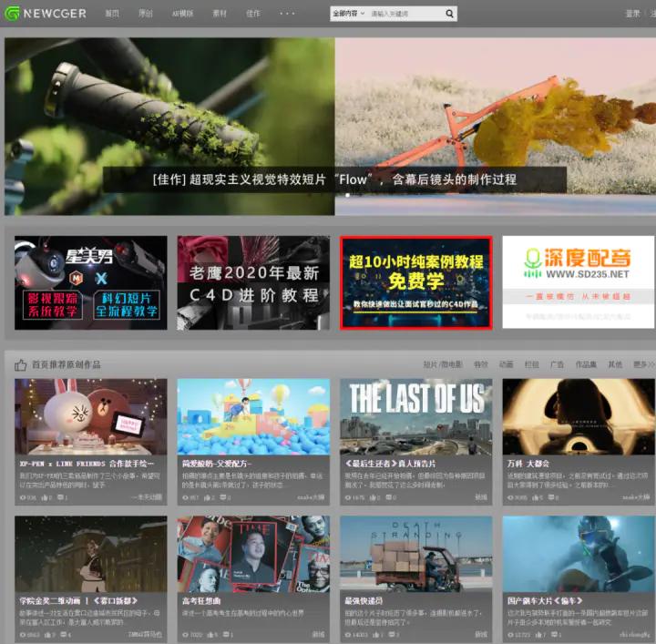Click the like icon on 国产飙车大片 card
656x644 pixels.
click(x=538, y=634)
